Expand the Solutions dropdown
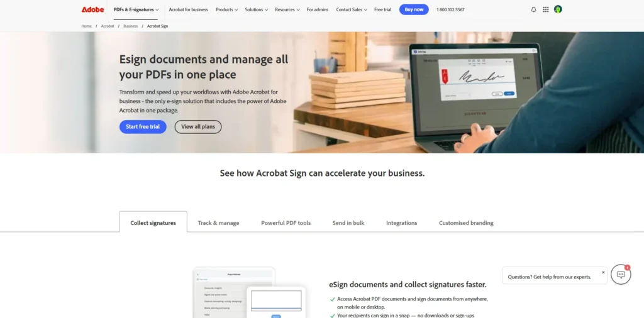The image size is (644, 318). [257, 9]
